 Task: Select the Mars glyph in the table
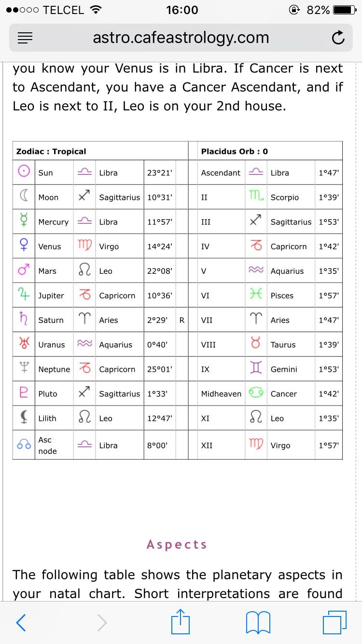[24, 270]
